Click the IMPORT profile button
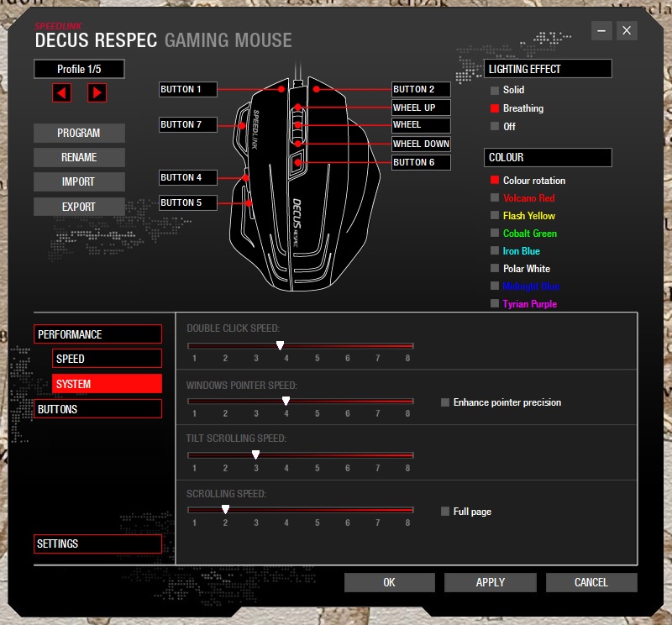Screen dimensions: 672x625 [79, 181]
